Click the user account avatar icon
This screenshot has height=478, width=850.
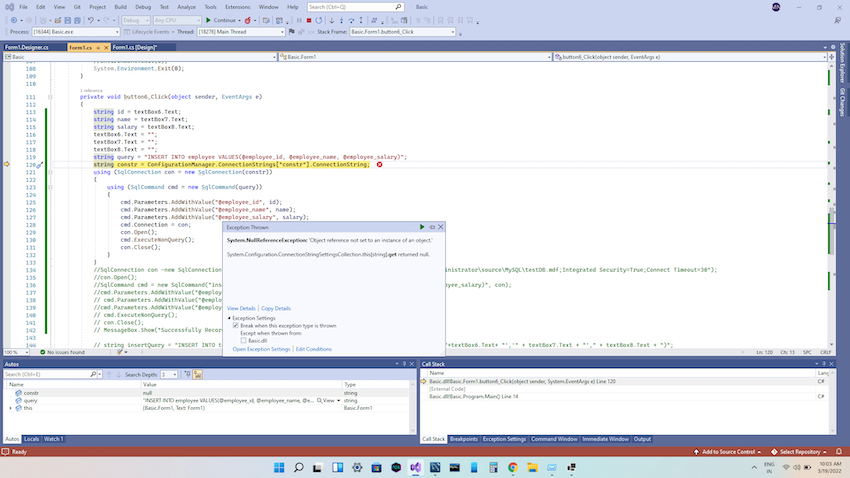776,7
